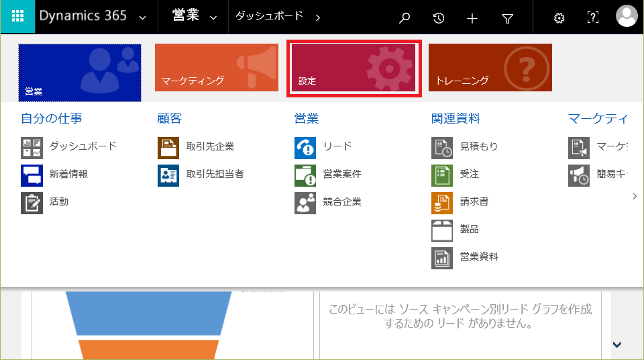Click ダッシュボード in the top navigation bar
644x360 pixels.
(x=269, y=16)
